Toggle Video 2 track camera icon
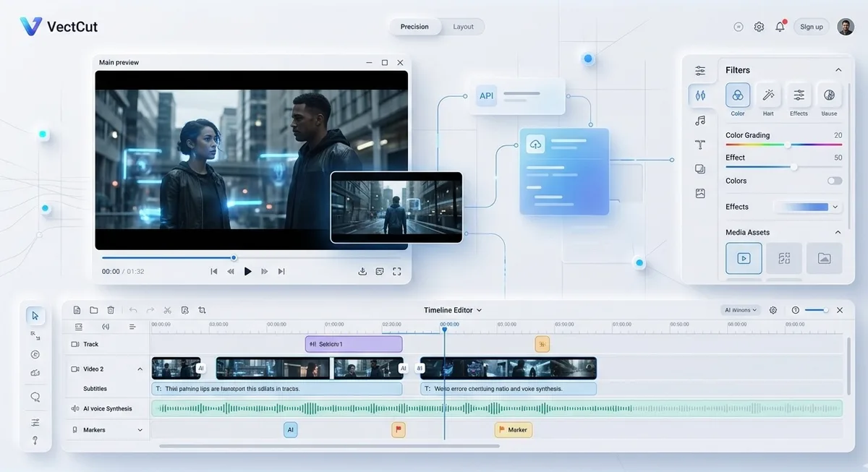This screenshot has width=868, height=472. coord(75,369)
